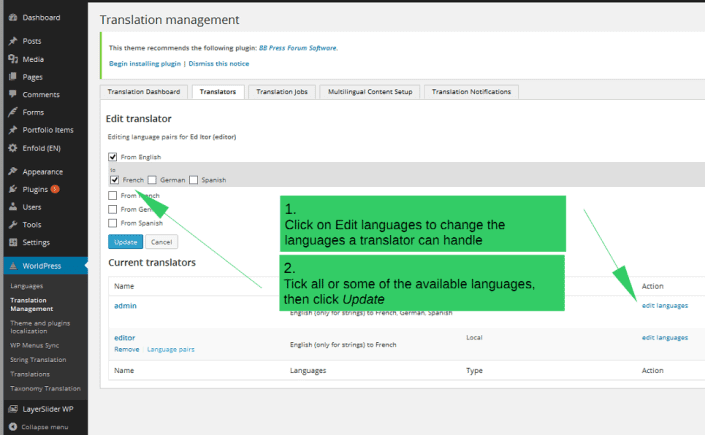
Task: Click the Languages column footer label
Action: (x=308, y=371)
